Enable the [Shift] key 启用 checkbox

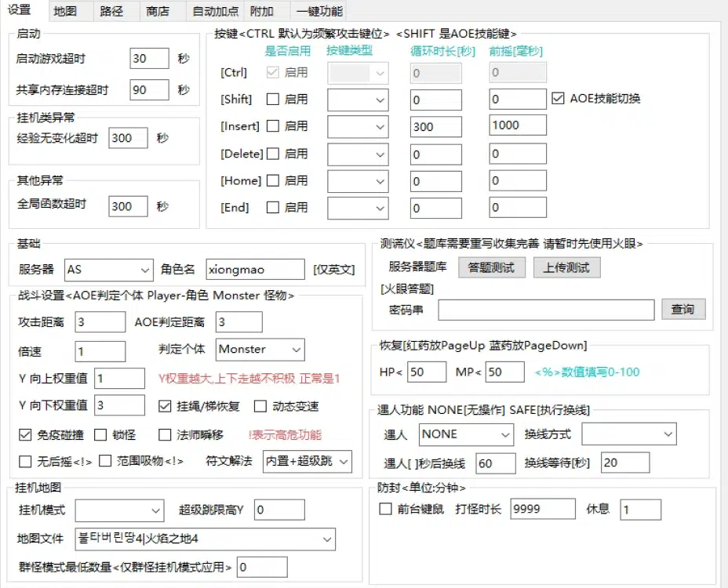(x=274, y=100)
